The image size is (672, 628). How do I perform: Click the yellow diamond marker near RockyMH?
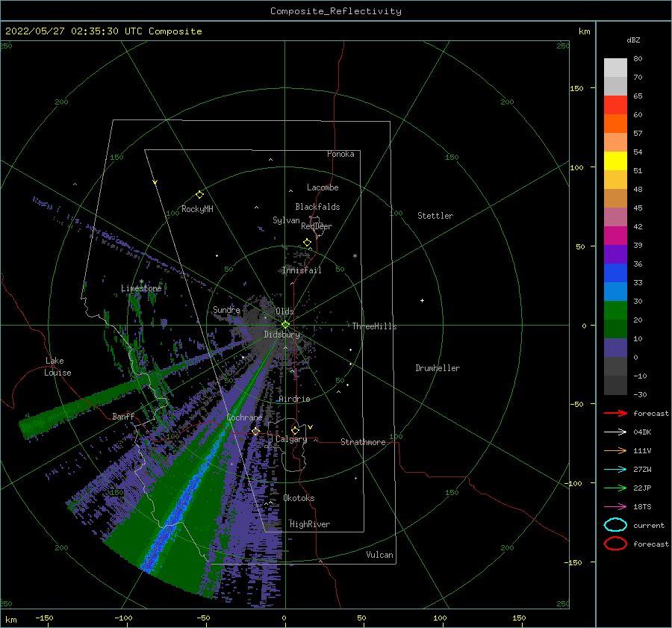click(x=199, y=195)
